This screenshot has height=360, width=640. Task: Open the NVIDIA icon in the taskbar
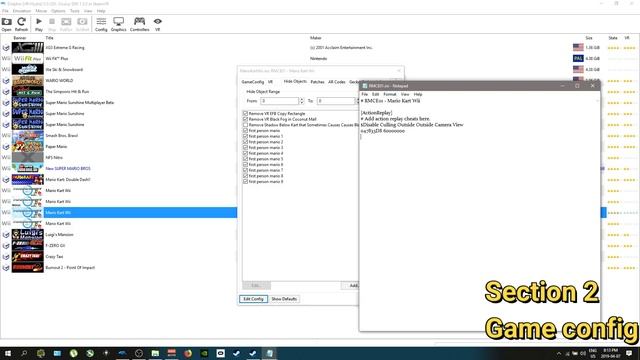tap(204, 353)
